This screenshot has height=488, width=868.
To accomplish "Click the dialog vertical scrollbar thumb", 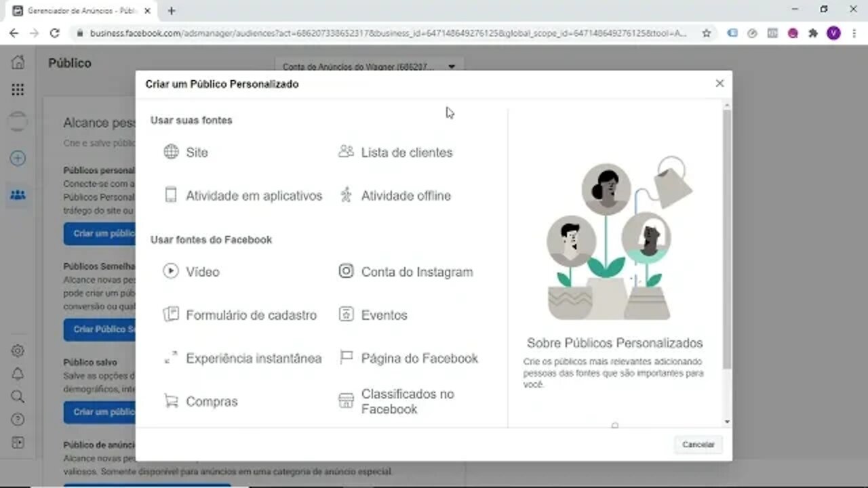I will coord(727,239).
